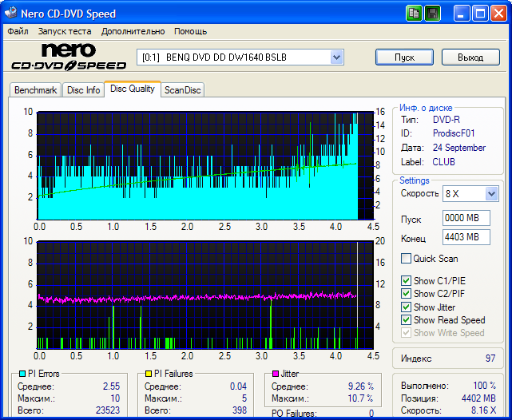The image size is (512, 420).
Task: Expand the BENQ DVD drive selection dropdown
Action: click(x=336, y=57)
